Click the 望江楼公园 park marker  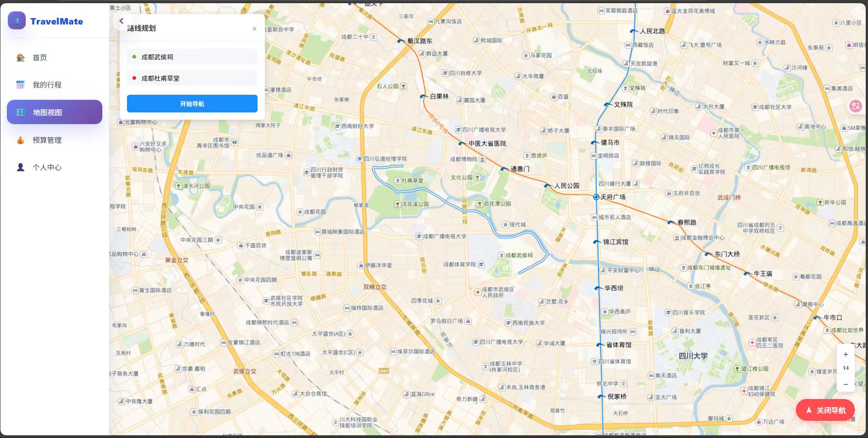click(737, 369)
